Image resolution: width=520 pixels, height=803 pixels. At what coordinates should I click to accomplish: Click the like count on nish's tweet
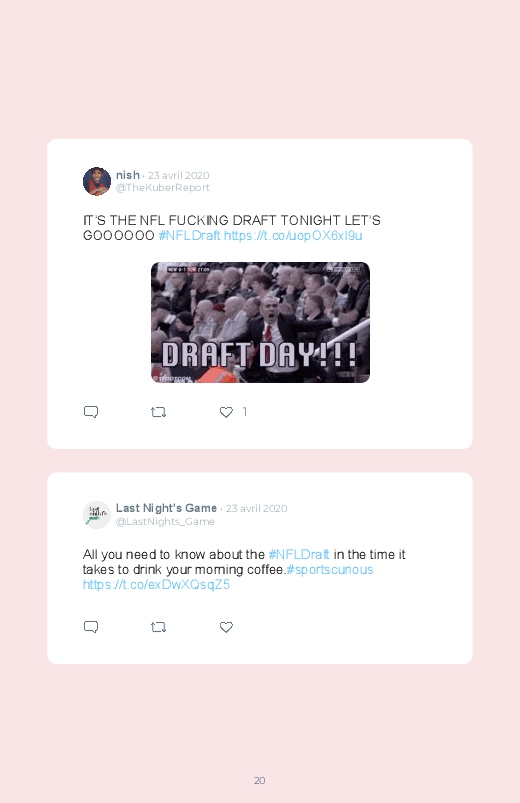click(x=245, y=412)
